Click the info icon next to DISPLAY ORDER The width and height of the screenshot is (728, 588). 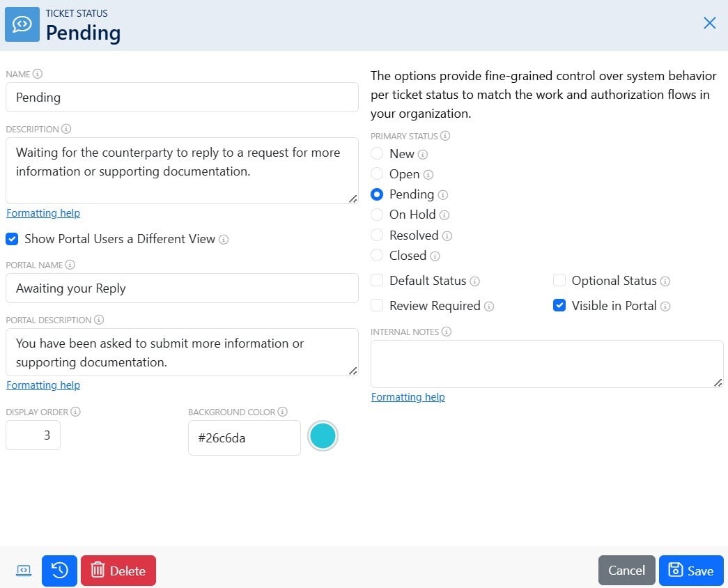(x=76, y=412)
